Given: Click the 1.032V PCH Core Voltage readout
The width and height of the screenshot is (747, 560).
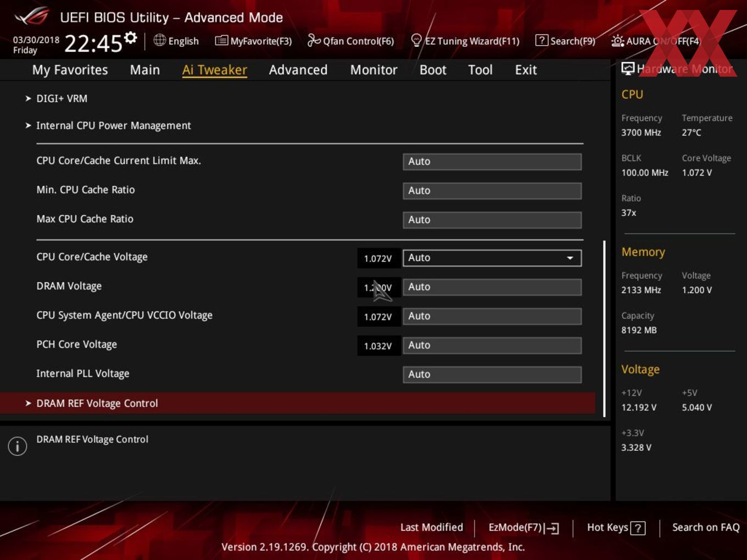Looking at the screenshot, I should tap(378, 346).
